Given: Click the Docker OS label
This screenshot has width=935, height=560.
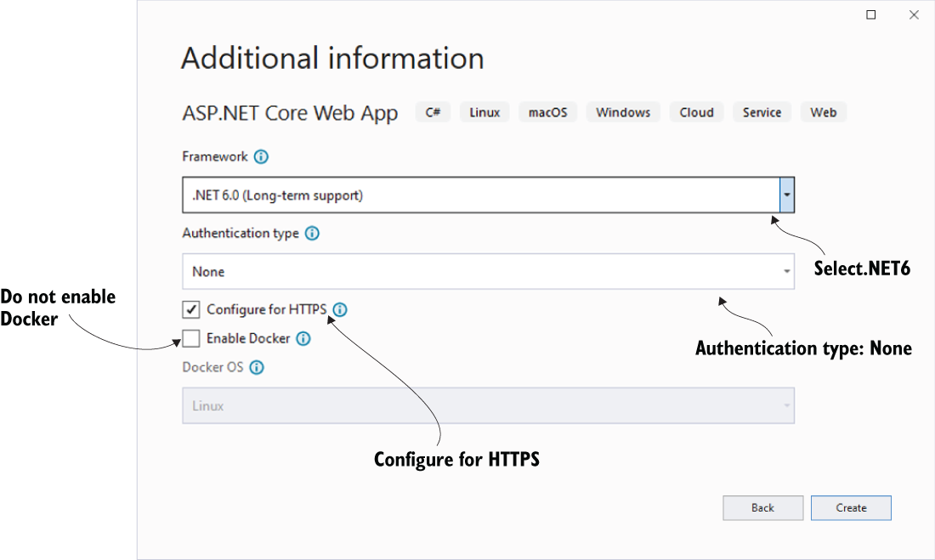Looking at the screenshot, I should tap(212, 367).
